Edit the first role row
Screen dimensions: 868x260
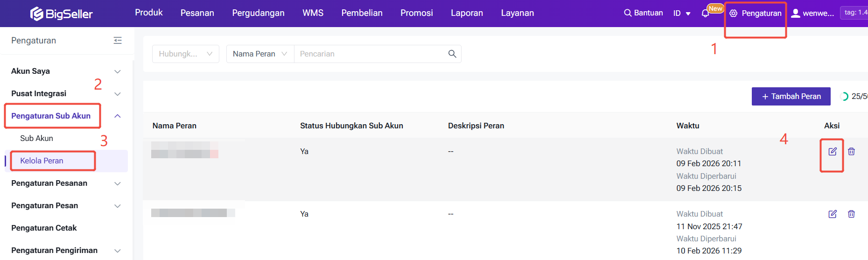(832, 151)
